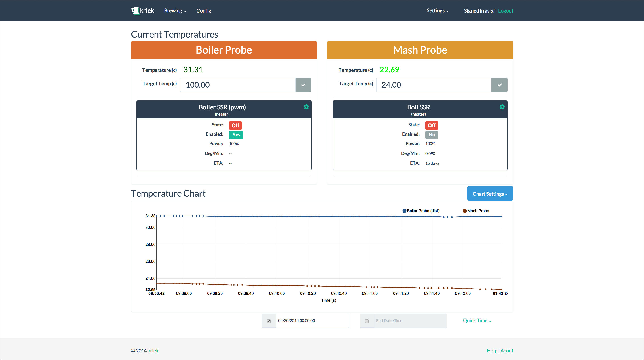Open Chart Settings dropdown

coord(490,194)
